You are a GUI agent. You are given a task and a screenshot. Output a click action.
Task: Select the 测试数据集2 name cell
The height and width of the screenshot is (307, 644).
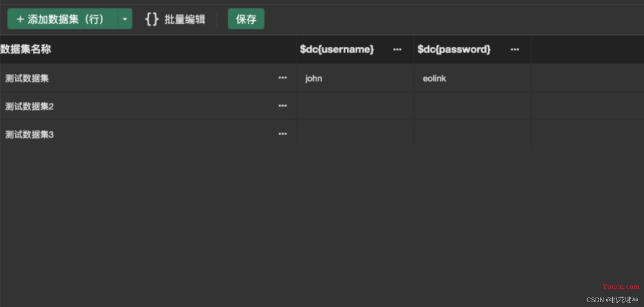pyautogui.click(x=148, y=106)
